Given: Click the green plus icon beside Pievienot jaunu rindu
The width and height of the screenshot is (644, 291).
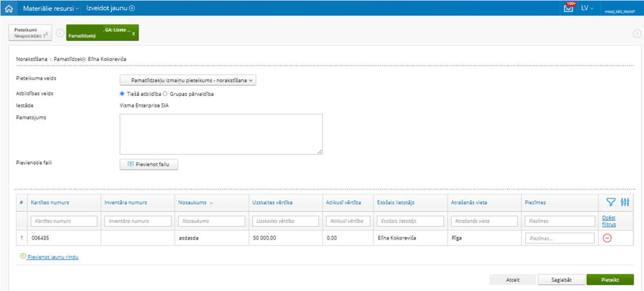Looking at the screenshot, I should [23, 256].
